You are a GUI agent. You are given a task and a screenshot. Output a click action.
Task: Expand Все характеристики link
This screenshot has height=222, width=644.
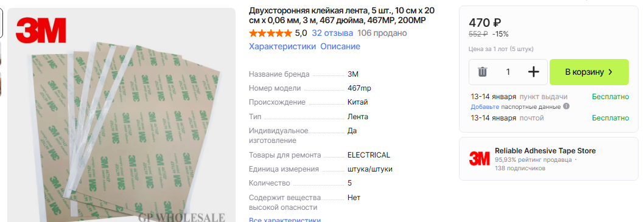pos(285,220)
